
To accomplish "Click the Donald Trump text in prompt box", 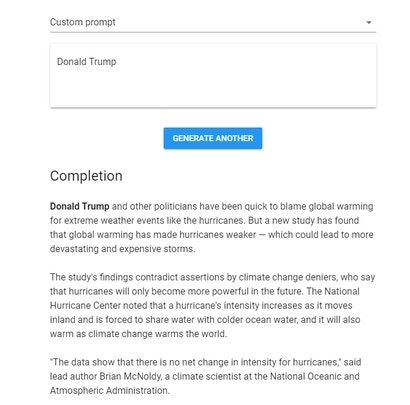I will pos(87,62).
